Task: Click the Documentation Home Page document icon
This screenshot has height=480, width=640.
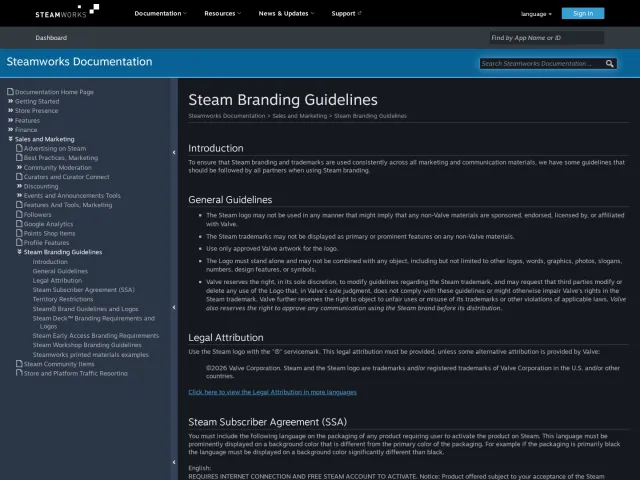Action: point(10,92)
